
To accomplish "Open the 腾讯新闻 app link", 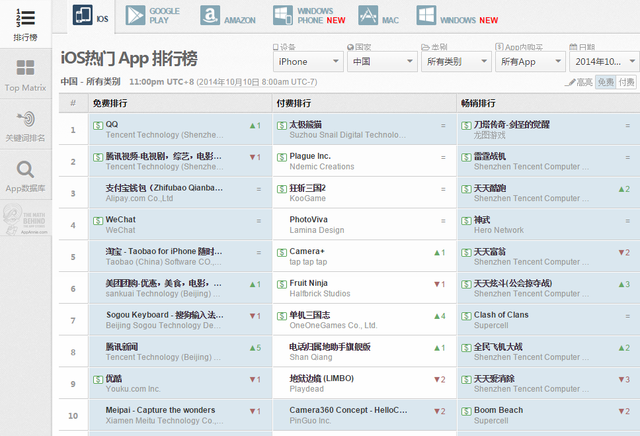I will (x=122, y=347).
